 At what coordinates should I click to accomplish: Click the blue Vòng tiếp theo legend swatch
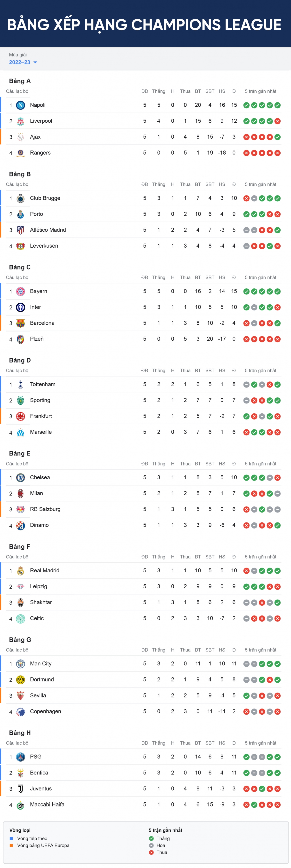(11, 838)
